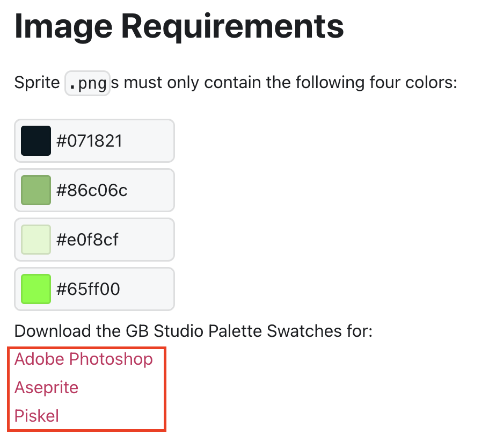The width and height of the screenshot is (496, 448).
Task: Open the Adobe Photoshop swatches link
Action: point(84,359)
